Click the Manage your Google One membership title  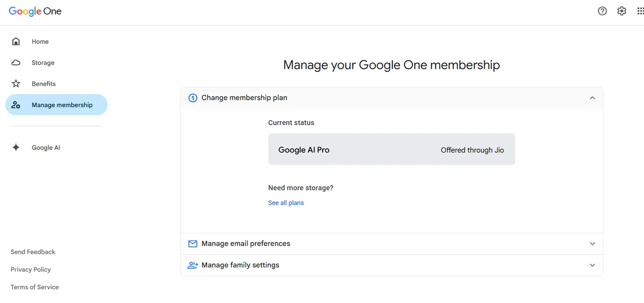point(391,65)
